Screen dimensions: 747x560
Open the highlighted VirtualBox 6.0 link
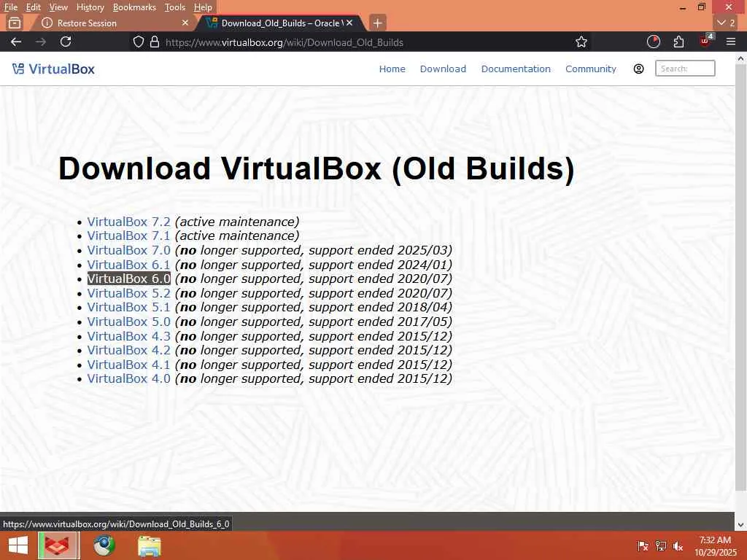point(128,279)
